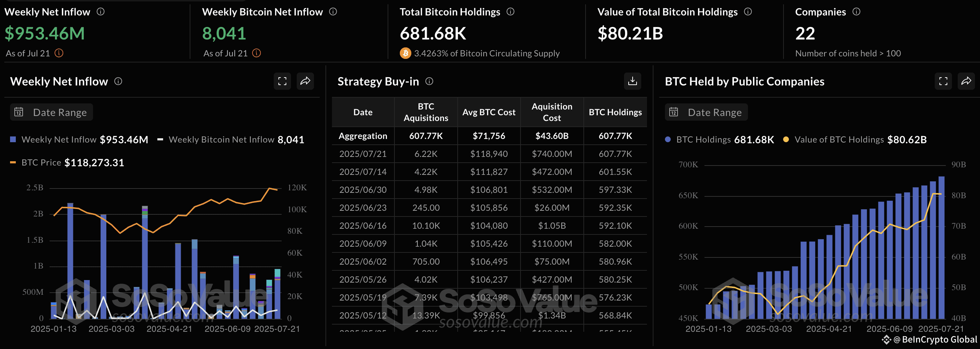Screen dimensions: 980x349
Task: Click info icon beside Total Bitcoin Holdings
Action: (510, 12)
